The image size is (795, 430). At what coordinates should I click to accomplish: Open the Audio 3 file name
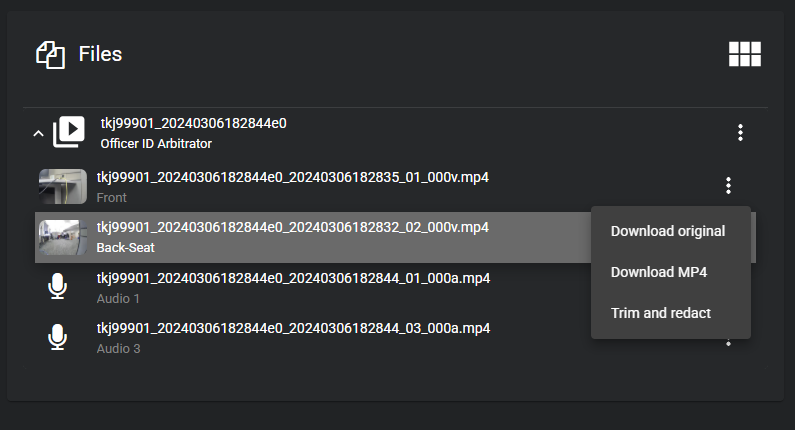click(x=293, y=328)
